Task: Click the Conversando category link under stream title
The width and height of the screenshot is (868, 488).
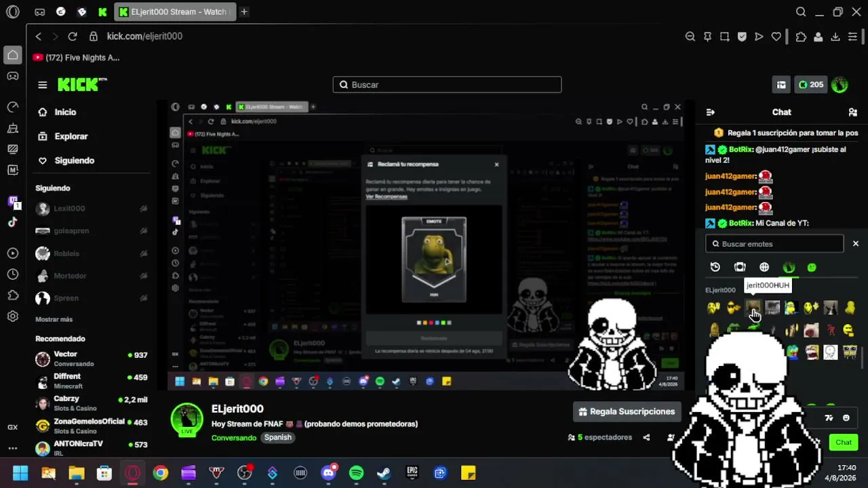Action: coord(234,438)
